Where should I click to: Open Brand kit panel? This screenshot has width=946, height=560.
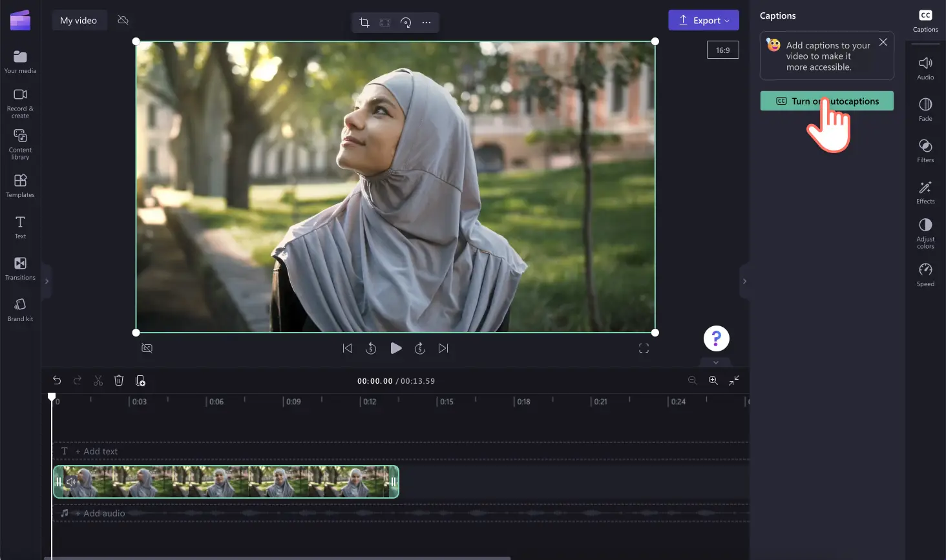click(20, 310)
